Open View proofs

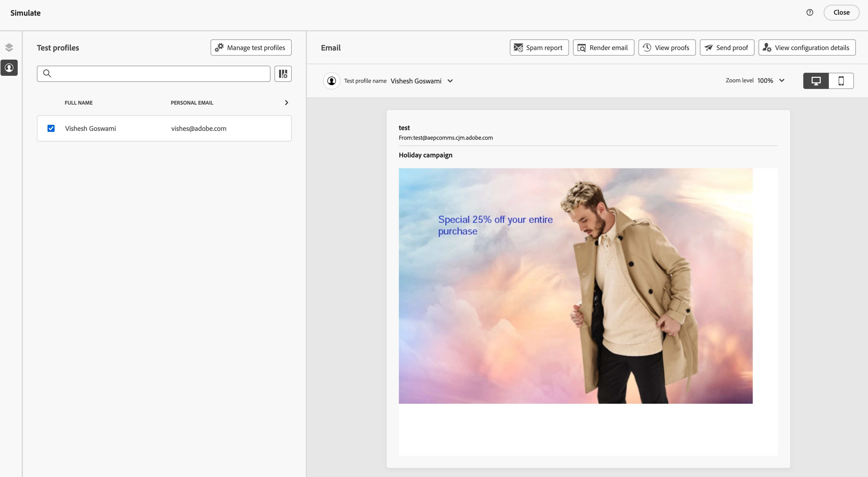pos(667,47)
